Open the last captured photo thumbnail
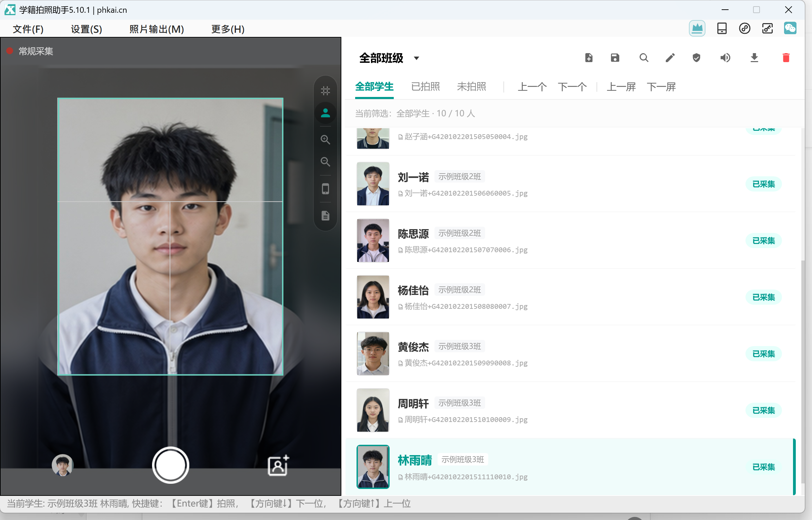Viewport: 812px width, 520px height. [x=62, y=465]
